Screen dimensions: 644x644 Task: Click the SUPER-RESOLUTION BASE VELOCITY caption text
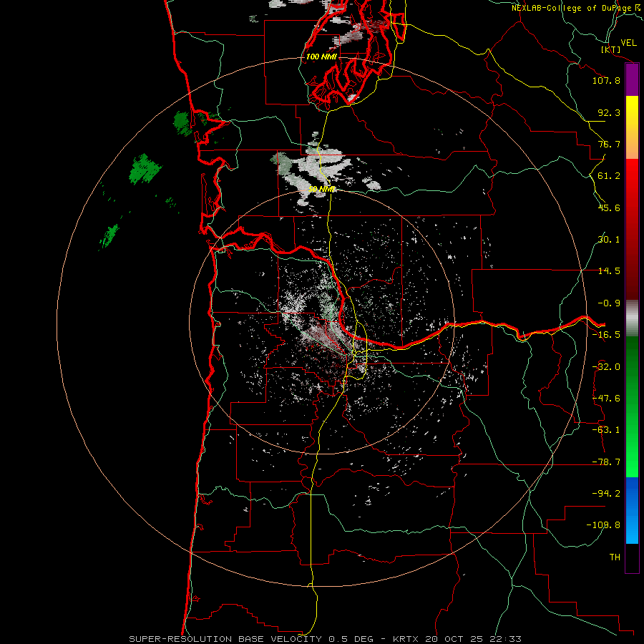tap(226, 639)
